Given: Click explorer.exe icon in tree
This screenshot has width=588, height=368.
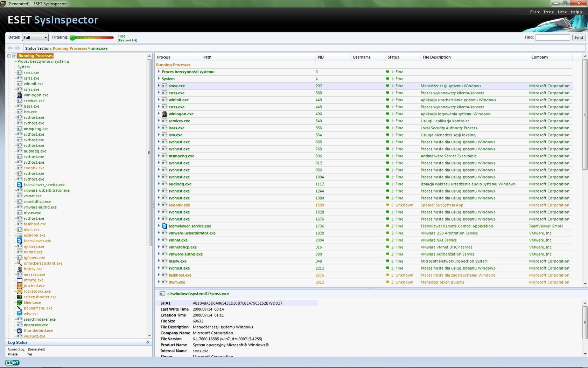Looking at the screenshot, I should point(20,235).
